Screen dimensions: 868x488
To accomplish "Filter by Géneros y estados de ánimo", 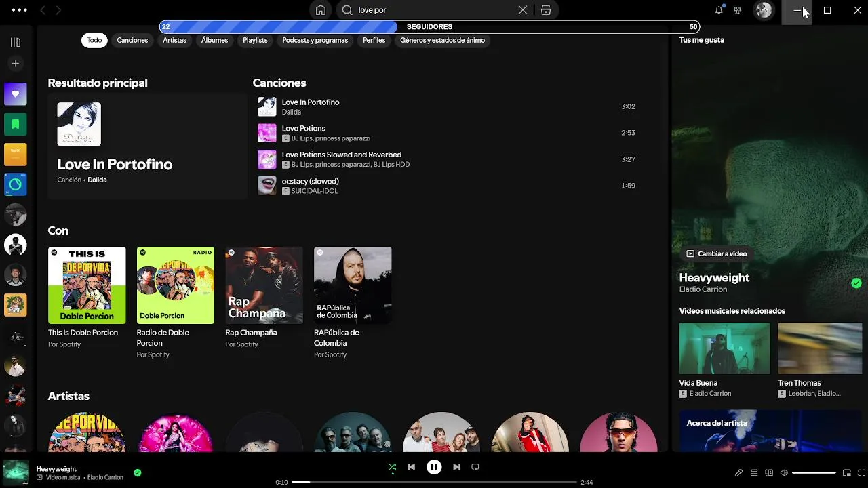I will [x=442, y=40].
